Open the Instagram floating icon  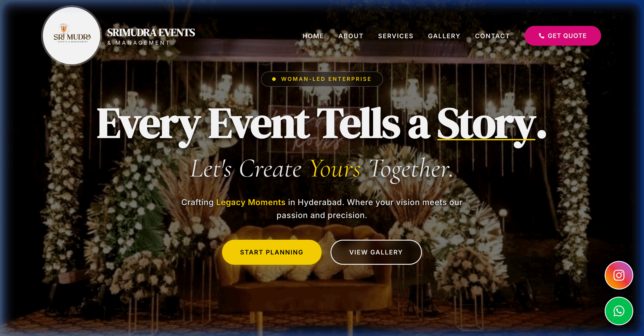pos(619,275)
